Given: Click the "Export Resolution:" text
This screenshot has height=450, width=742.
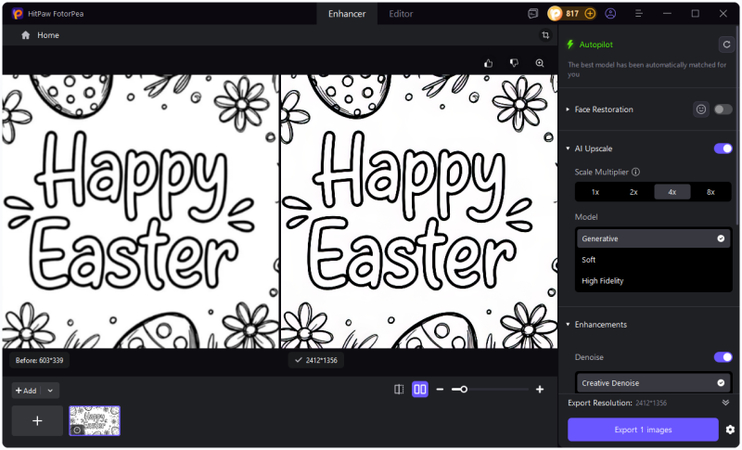Looking at the screenshot, I should pyautogui.click(x=600, y=403).
